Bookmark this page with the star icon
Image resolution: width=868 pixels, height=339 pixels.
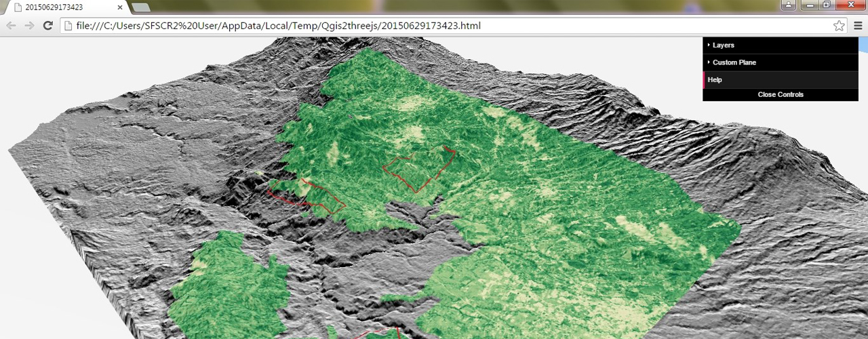[x=839, y=26]
